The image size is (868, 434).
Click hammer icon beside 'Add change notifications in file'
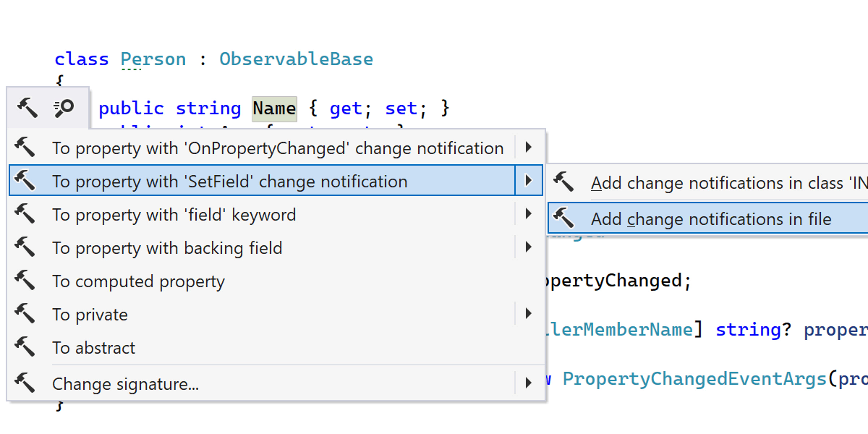[563, 219]
